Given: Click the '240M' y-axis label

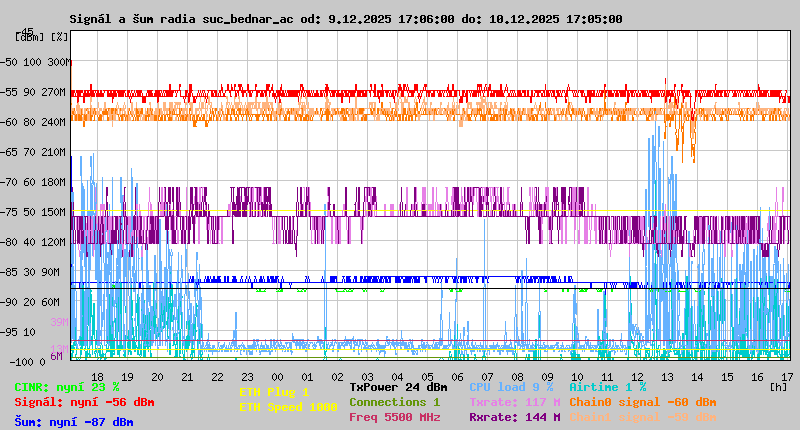Looking at the screenshot, I should (54, 122).
